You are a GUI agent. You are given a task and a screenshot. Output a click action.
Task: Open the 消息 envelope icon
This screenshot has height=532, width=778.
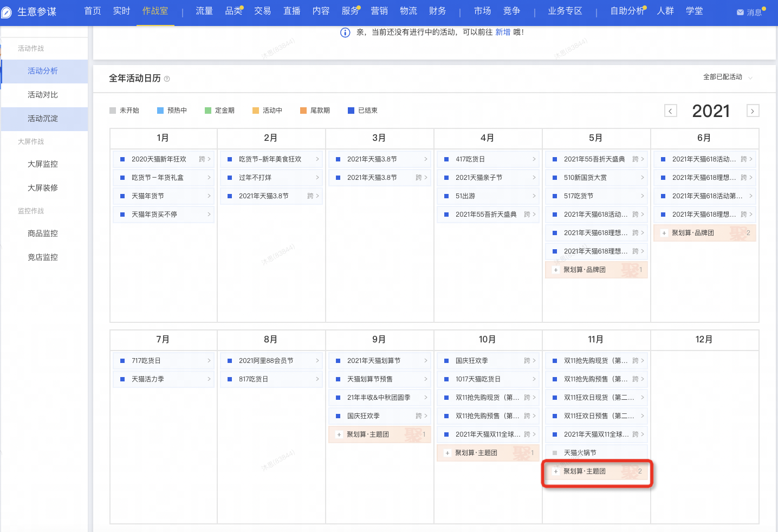click(x=740, y=12)
